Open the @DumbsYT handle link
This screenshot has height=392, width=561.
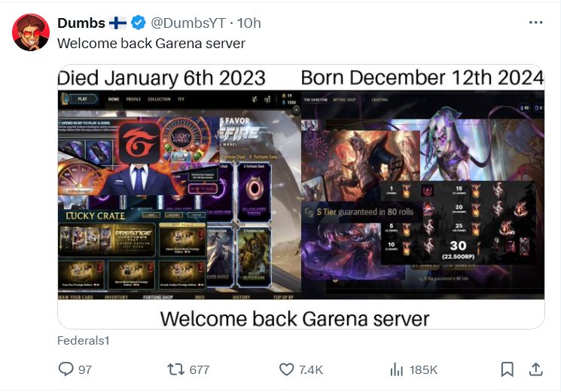(188, 23)
